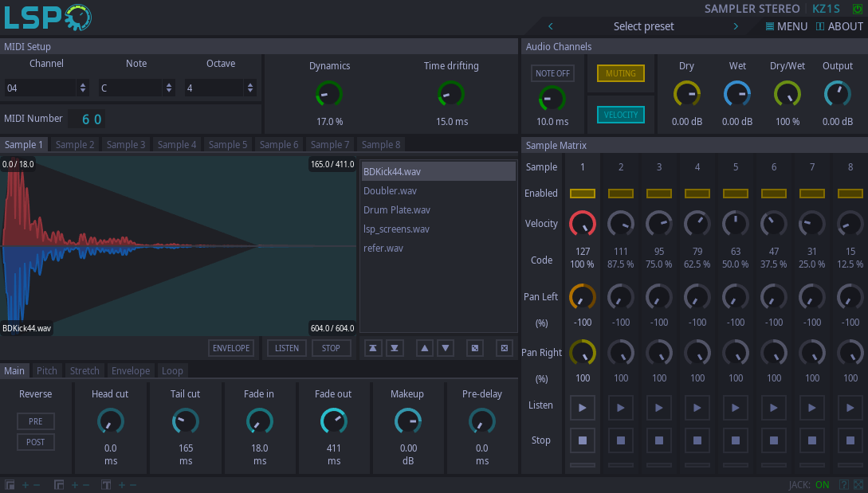The width and height of the screenshot is (868, 493).
Task: Click the green power icon near KZ1S
Action: coord(858,9)
